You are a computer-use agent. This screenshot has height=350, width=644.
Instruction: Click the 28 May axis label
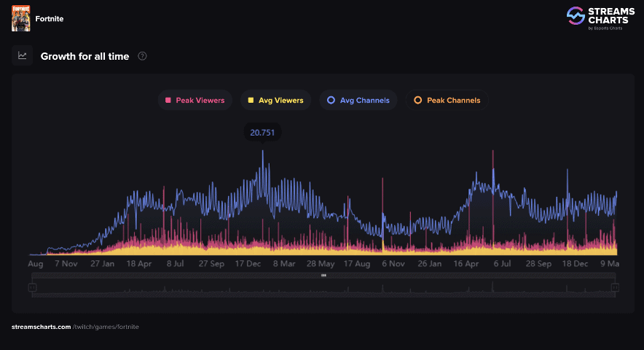coord(321,264)
